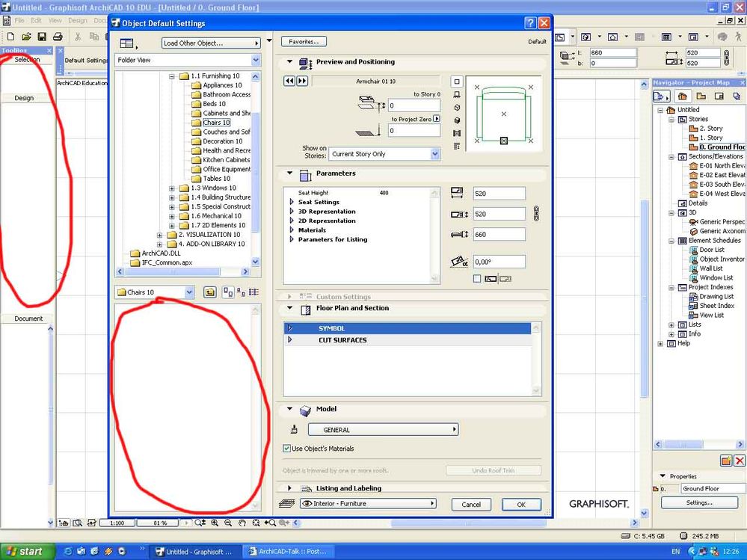Screen dimensions: 747x560
Task: Click fit-in-window icon in bottom toolbar
Action: click(x=256, y=523)
